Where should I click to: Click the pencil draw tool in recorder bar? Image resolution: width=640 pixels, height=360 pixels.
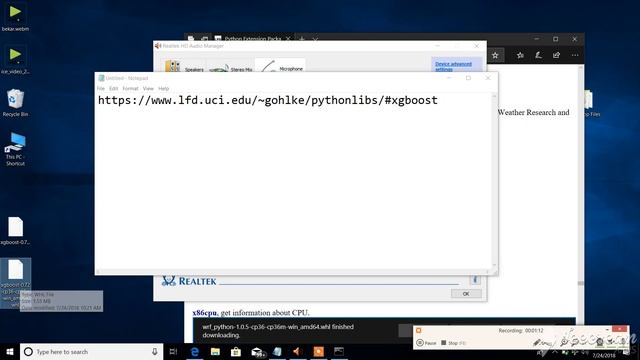point(537,343)
